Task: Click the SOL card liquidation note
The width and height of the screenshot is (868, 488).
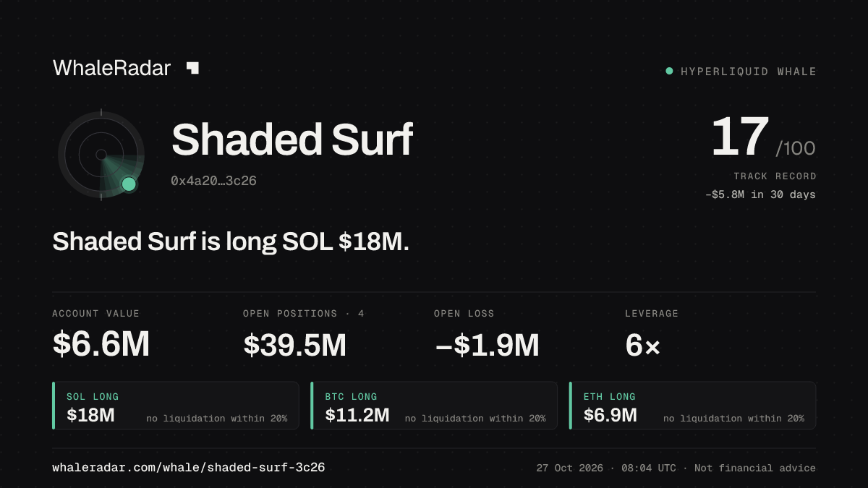Action: pyautogui.click(x=217, y=419)
